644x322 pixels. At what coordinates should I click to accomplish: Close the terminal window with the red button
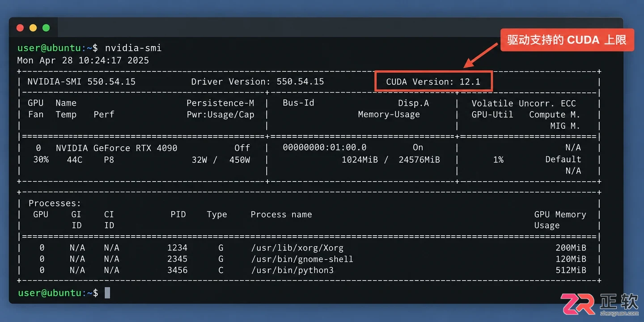tap(20, 28)
